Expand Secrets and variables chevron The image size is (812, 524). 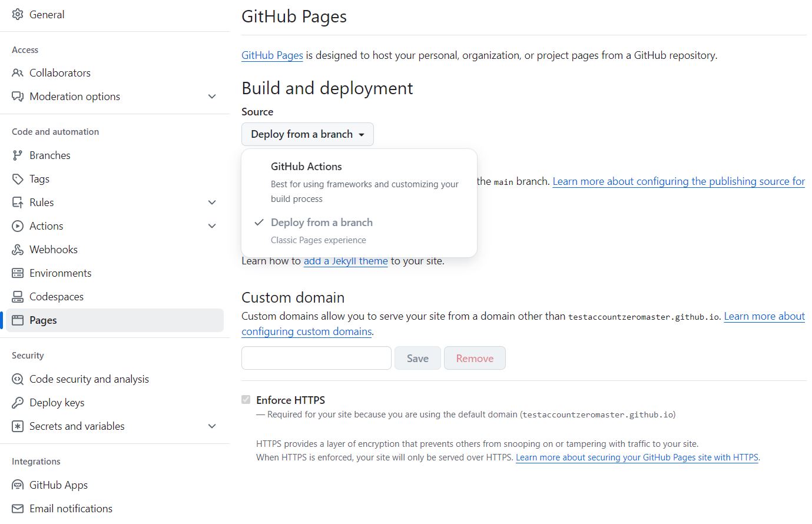coord(212,426)
